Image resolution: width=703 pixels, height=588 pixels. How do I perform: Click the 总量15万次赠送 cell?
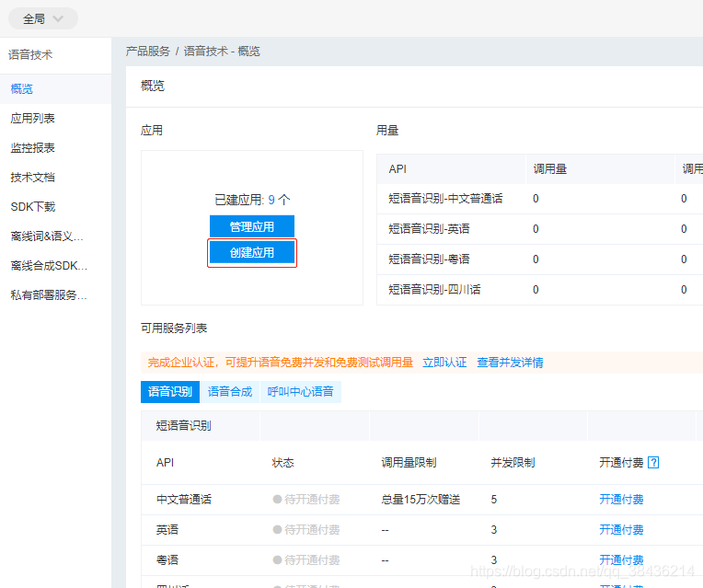pos(421,499)
